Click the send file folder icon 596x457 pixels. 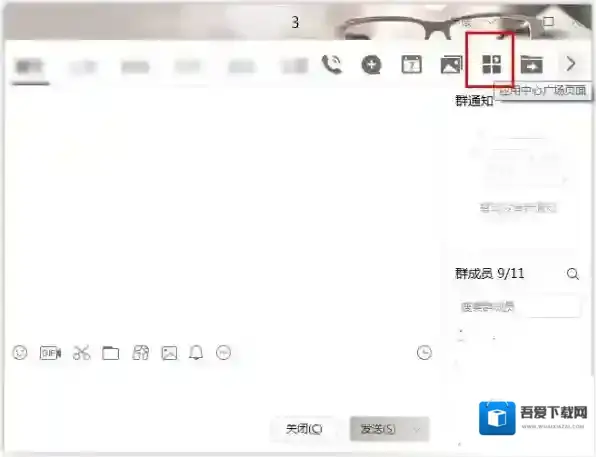coord(111,353)
